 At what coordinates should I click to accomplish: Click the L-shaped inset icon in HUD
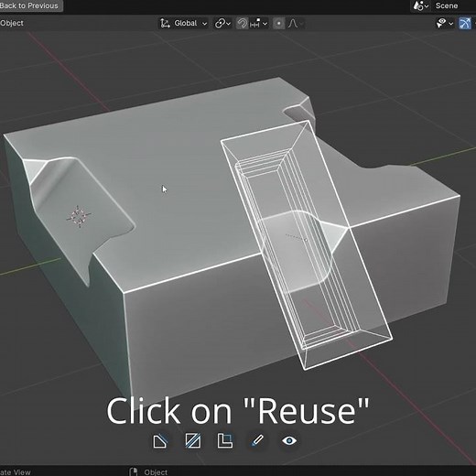(225, 441)
